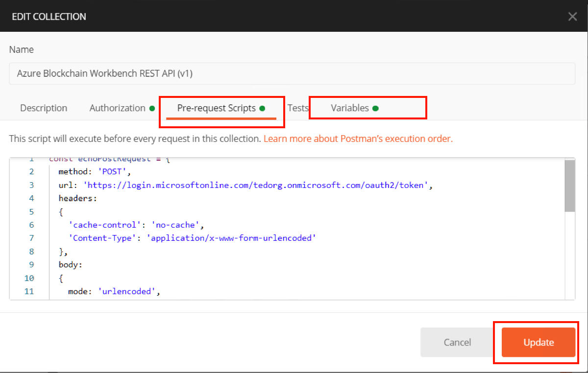This screenshot has height=373, width=588.
Task: Click the 'Content-Type' header line
Action: pyautogui.click(x=192, y=238)
